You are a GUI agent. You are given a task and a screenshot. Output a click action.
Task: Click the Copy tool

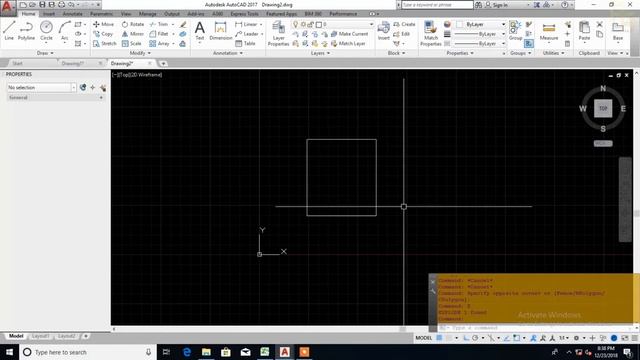click(x=103, y=34)
